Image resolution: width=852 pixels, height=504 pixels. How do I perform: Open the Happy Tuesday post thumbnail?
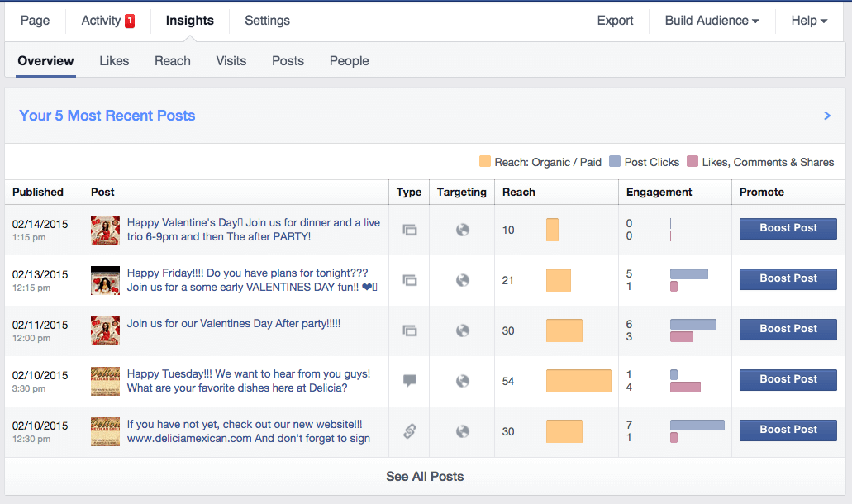(105, 381)
